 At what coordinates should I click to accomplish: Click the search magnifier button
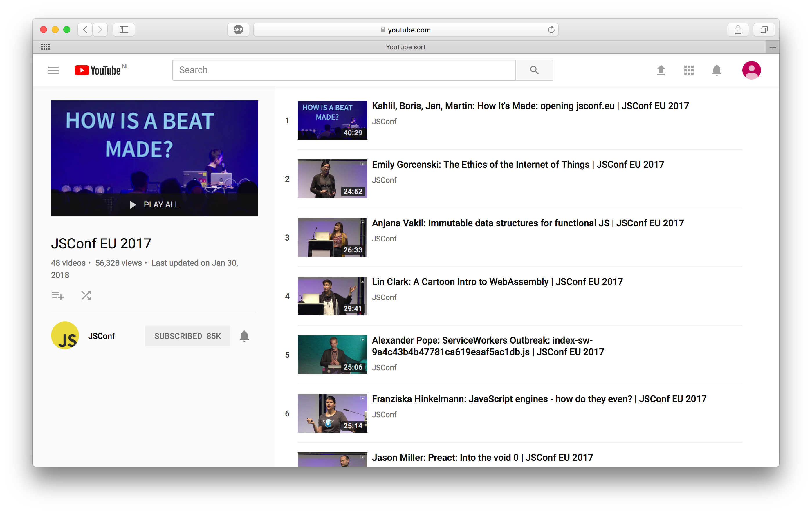pyautogui.click(x=534, y=70)
